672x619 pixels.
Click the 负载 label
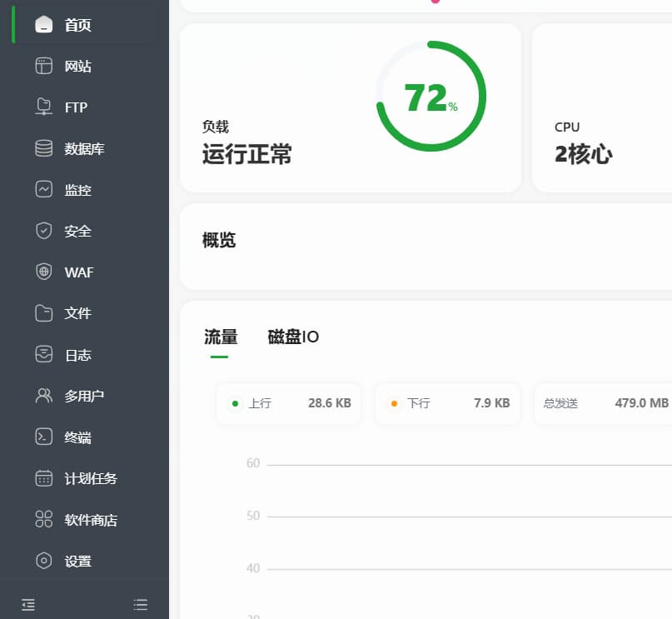(216, 127)
